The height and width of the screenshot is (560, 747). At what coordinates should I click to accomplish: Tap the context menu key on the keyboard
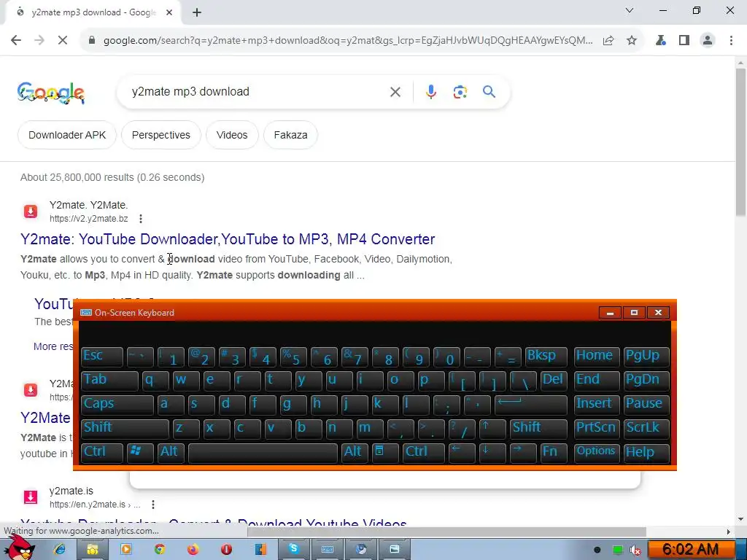click(x=385, y=452)
